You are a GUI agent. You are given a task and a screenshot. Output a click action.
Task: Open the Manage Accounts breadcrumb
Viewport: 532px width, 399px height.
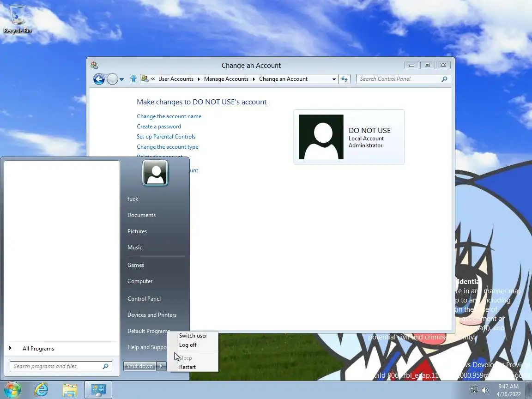(226, 79)
